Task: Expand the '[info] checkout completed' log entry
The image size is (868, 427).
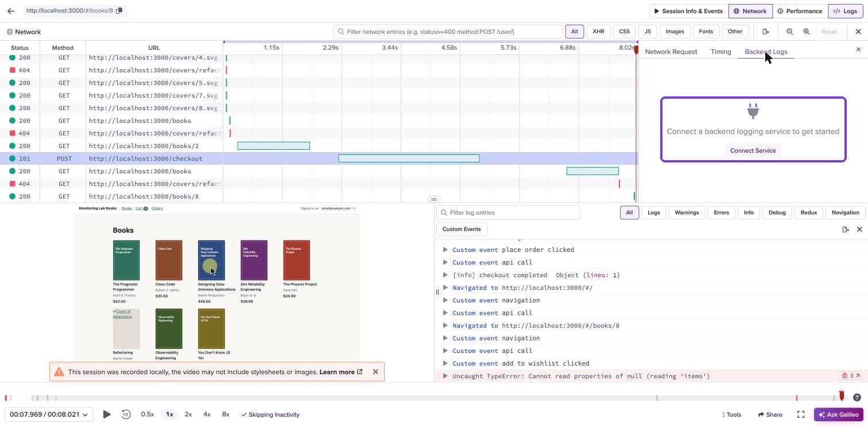Action: coord(445,275)
